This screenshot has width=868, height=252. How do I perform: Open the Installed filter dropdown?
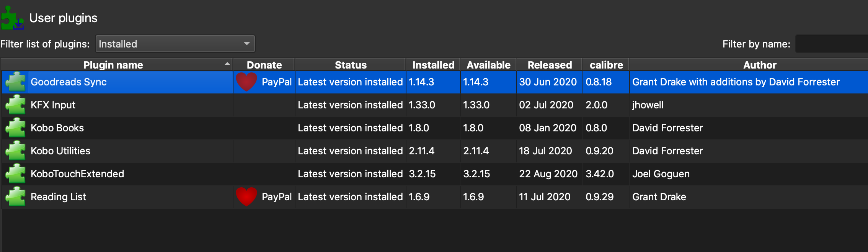(175, 44)
